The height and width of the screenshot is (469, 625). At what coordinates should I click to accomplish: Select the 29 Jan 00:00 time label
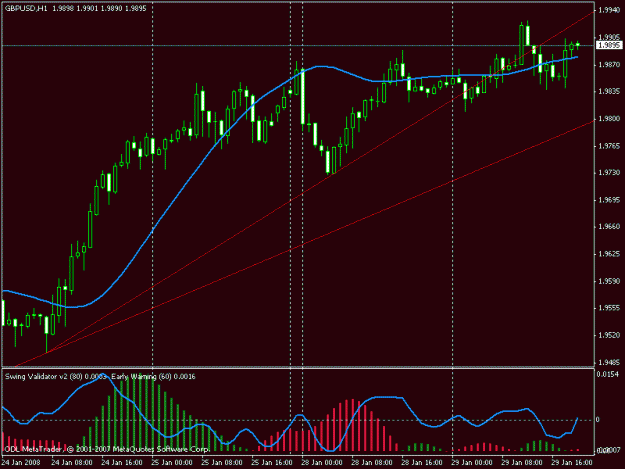tap(472, 463)
